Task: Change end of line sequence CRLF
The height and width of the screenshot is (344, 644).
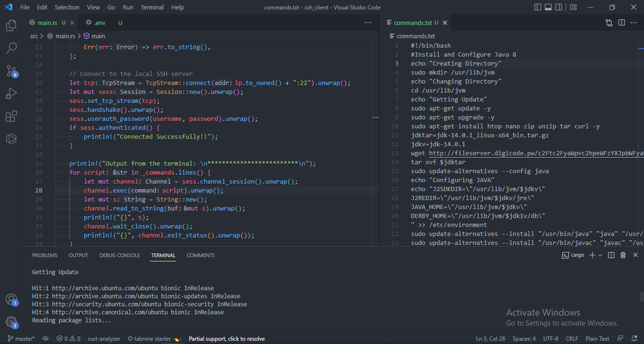Action: click(572, 339)
